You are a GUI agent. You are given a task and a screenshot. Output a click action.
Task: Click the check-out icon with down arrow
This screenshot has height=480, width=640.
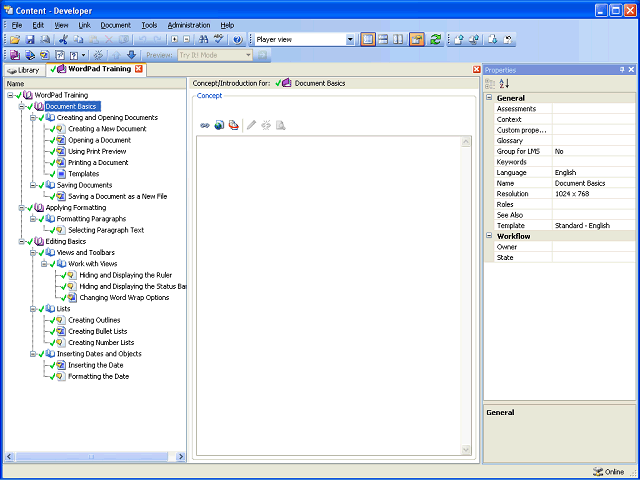tap(493, 40)
